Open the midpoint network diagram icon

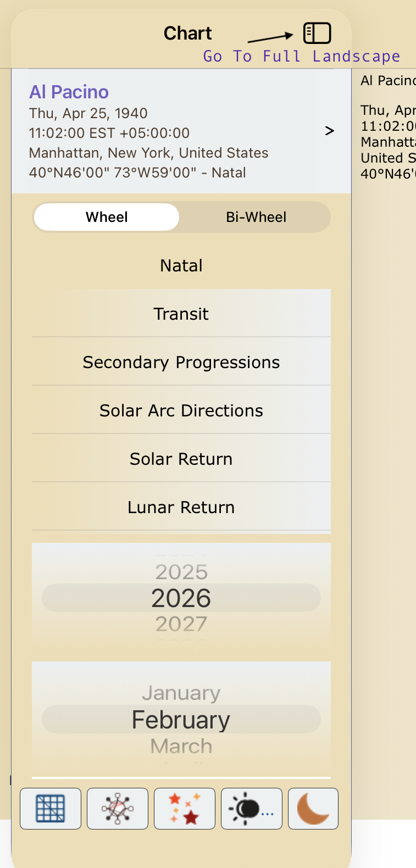[x=118, y=809]
